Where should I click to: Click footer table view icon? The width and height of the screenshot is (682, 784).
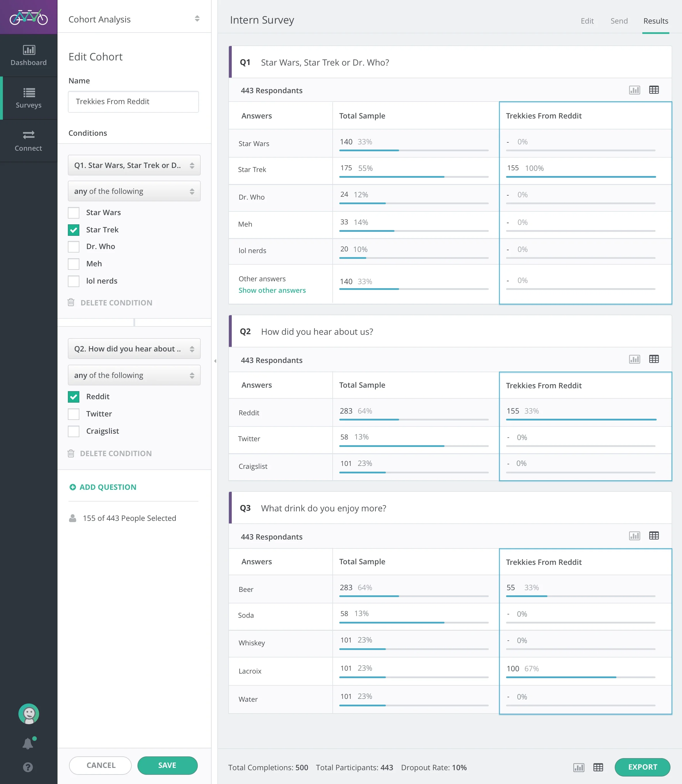coord(598,768)
